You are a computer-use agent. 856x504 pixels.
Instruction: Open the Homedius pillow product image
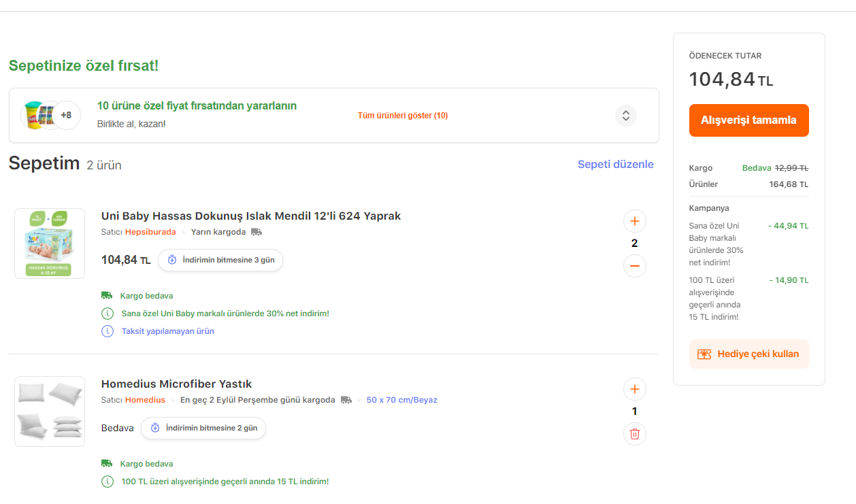(x=50, y=411)
